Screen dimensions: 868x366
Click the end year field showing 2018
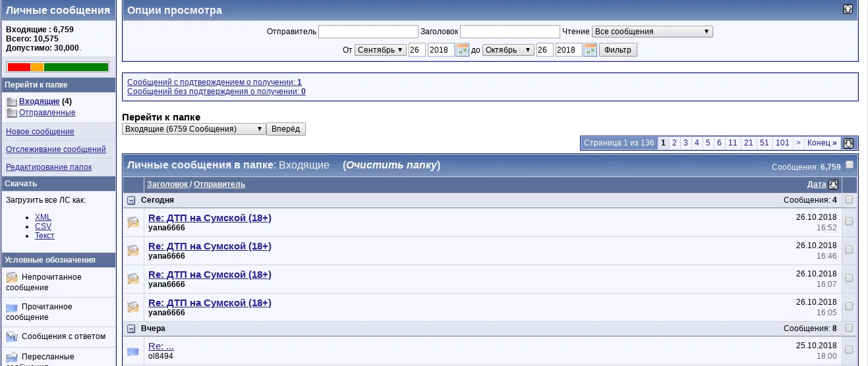(x=569, y=50)
